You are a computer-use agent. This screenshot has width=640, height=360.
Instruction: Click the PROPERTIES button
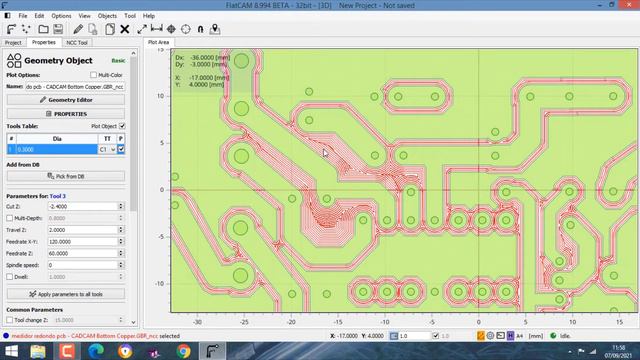pyautogui.click(x=66, y=114)
